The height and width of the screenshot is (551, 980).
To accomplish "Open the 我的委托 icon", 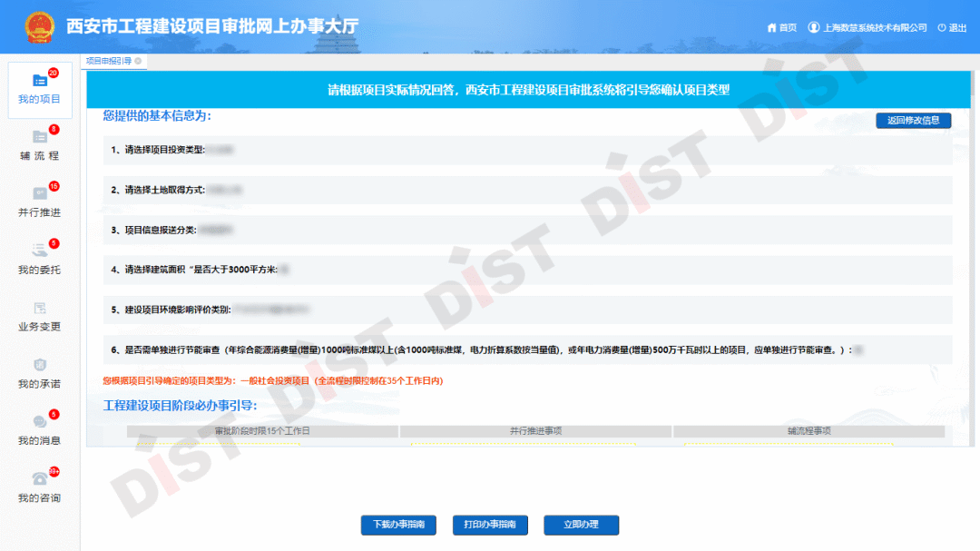I will click(39, 251).
